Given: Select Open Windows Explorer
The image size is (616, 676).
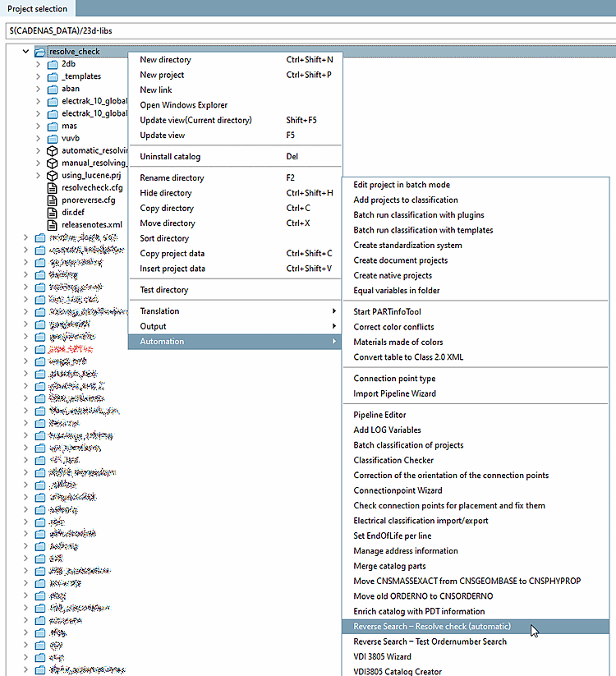Looking at the screenshot, I should point(235,105).
